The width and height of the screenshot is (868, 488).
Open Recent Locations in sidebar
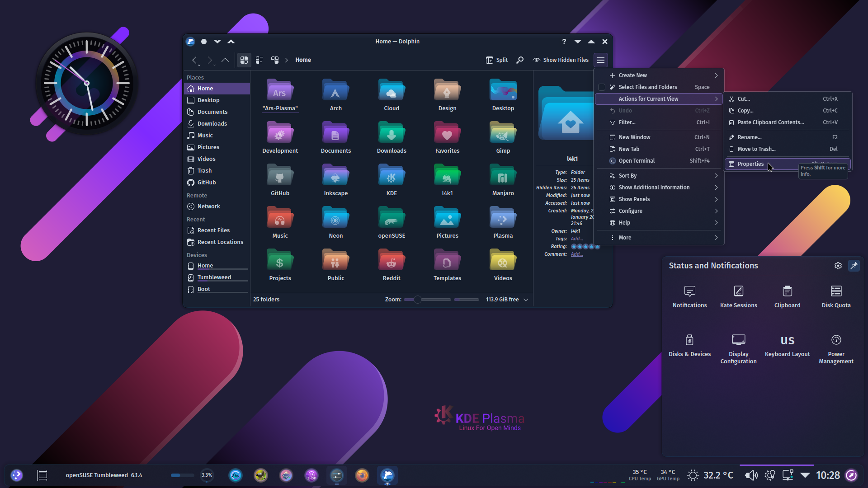coord(217,242)
